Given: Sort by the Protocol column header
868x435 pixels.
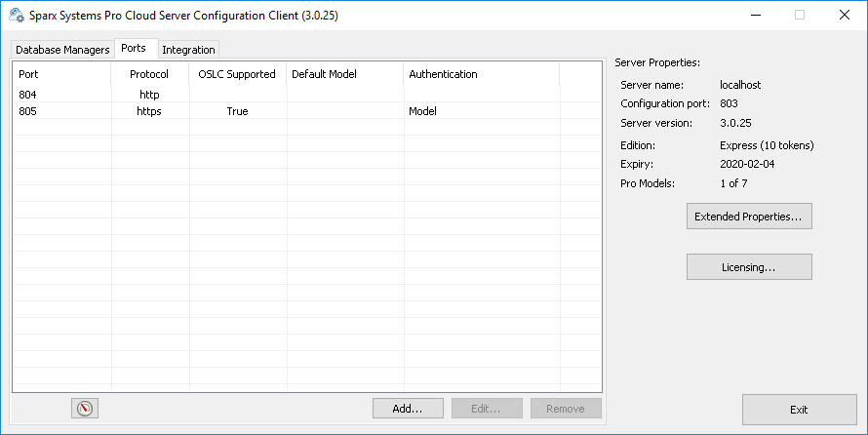Looking at the screenshot, I should [x=149, y=74].
